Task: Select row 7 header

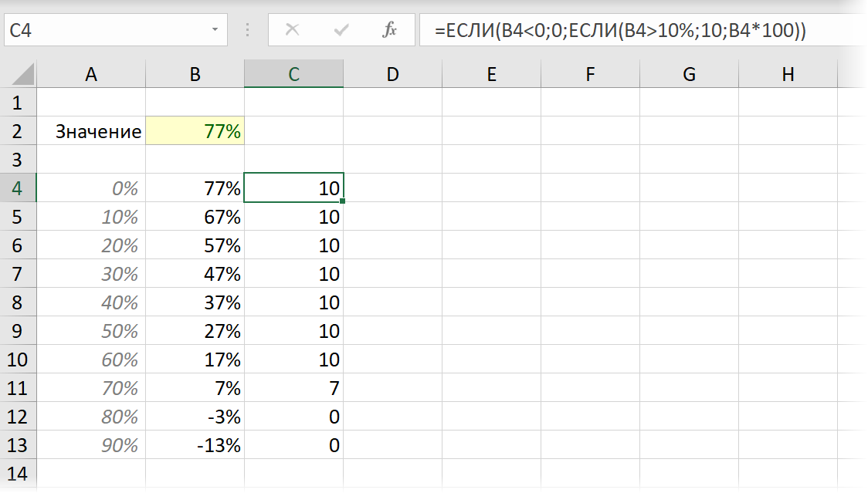Action: (x=18, y=274)
